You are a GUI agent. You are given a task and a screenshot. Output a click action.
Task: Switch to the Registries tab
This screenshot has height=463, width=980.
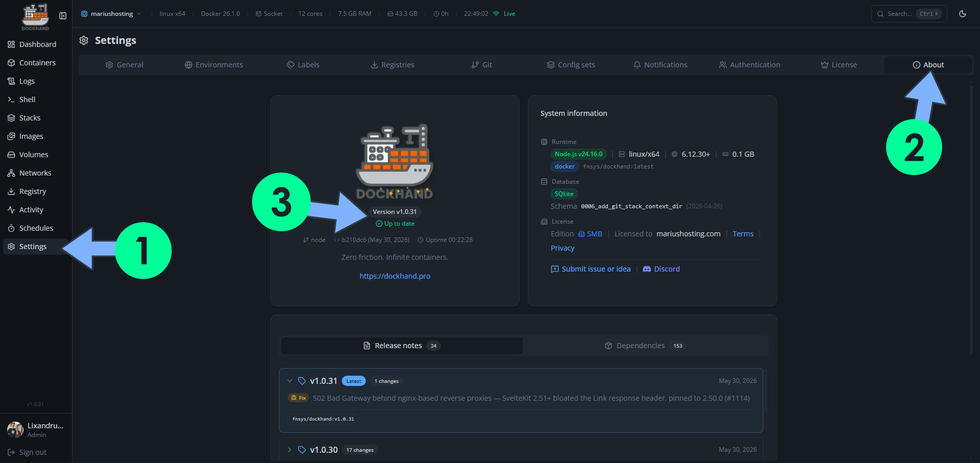pyautogui.click(x=392, y=65)
